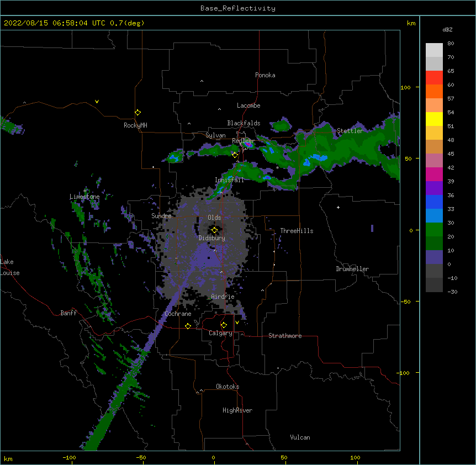Click the -50 tick on the horizontal km axis
The image size is (476, 465).
coord(141,457)
